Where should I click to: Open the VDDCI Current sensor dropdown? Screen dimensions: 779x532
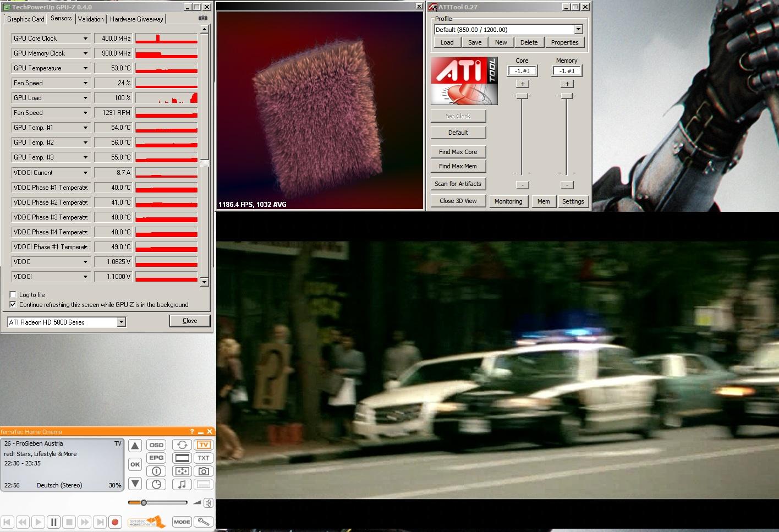point(85,173)
